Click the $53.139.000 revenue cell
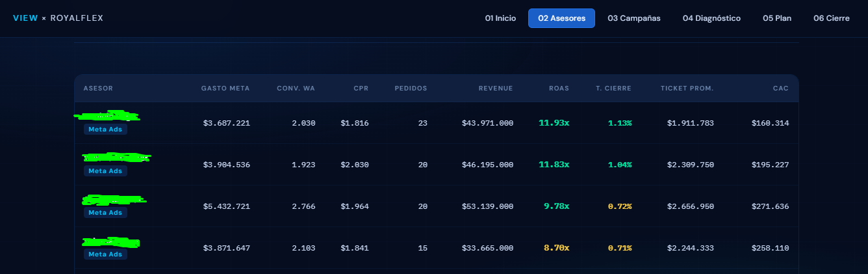 tap(487, 206)
